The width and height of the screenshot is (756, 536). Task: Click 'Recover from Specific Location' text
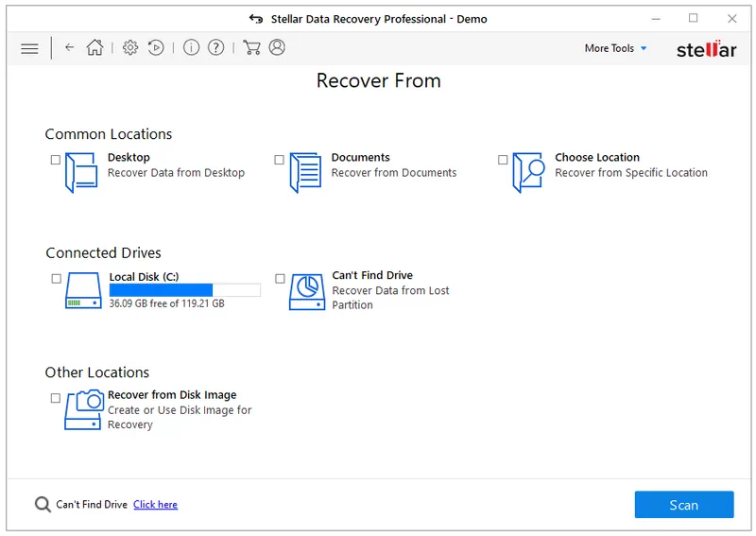(631, 173)
